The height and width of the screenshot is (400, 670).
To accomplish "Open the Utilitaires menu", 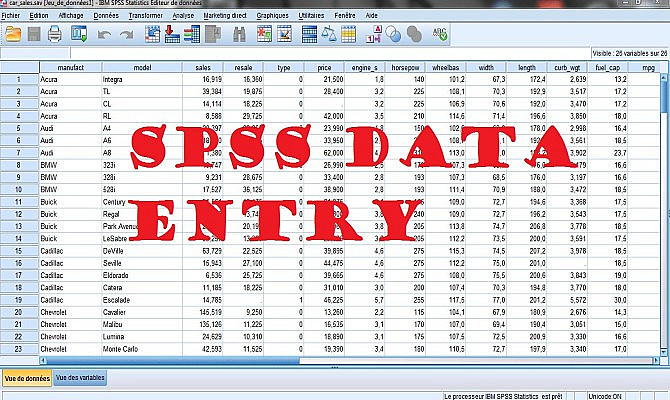I will click(311, 15).
